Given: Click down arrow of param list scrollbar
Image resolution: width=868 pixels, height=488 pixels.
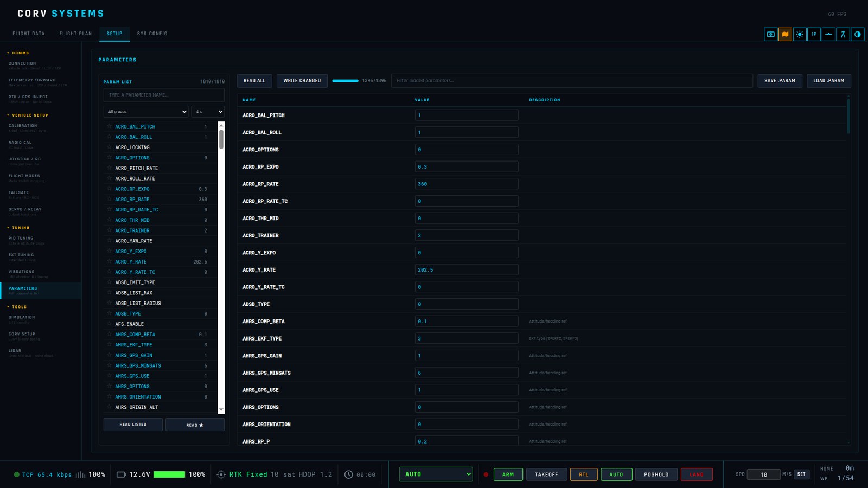Looking at the screenshot, I should pyautogui.click(x=221, y=410).
